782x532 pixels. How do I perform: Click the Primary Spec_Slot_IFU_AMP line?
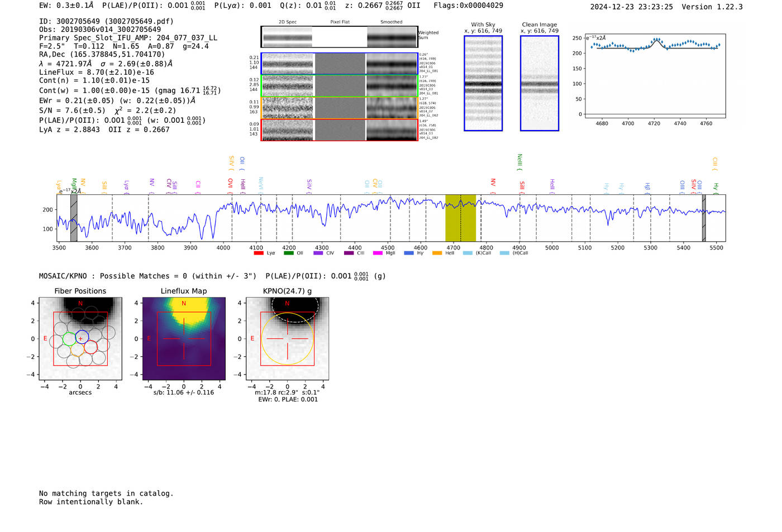click(x=128, y=38)
